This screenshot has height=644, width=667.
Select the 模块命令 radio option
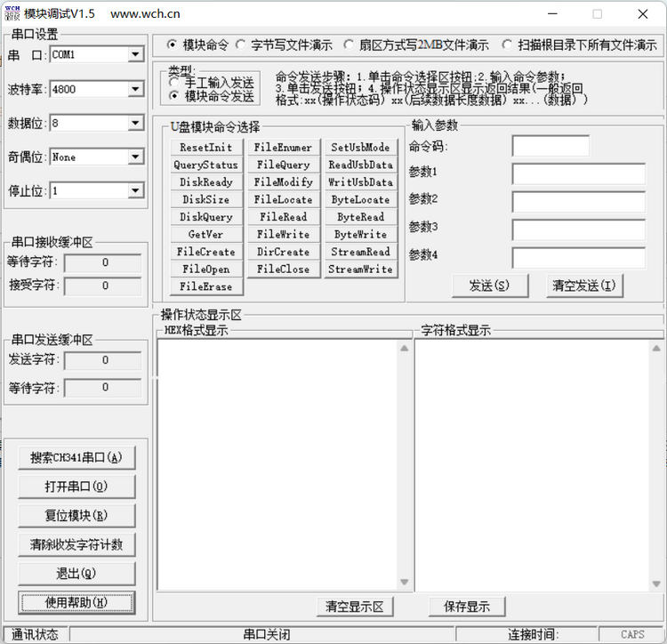click(173, 44)
